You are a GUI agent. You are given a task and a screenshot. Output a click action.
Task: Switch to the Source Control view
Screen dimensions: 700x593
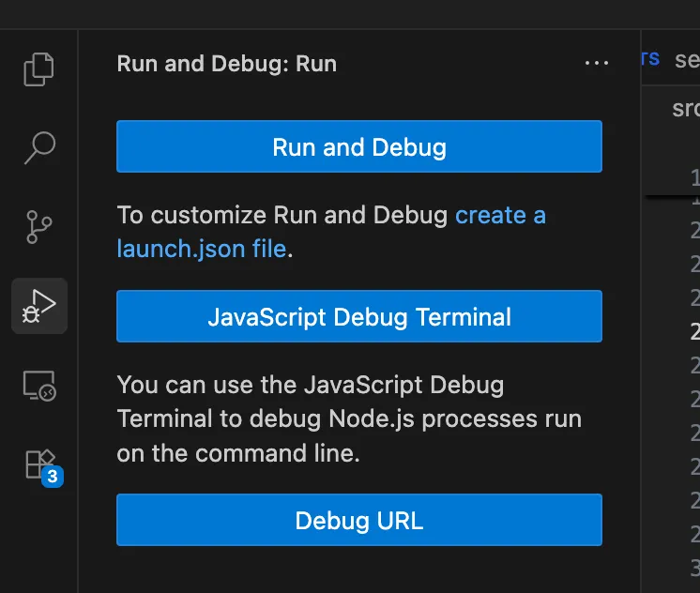click(38, 227)
